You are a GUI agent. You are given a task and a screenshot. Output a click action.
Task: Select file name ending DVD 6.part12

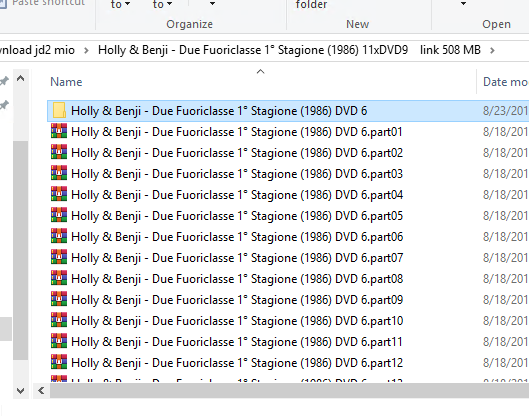click(x=237, y=363)
